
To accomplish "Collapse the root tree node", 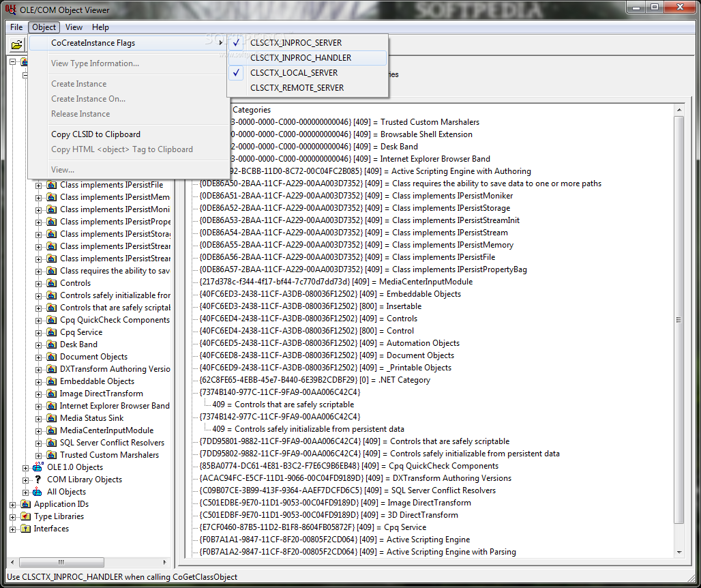I will tap(12, 61).
